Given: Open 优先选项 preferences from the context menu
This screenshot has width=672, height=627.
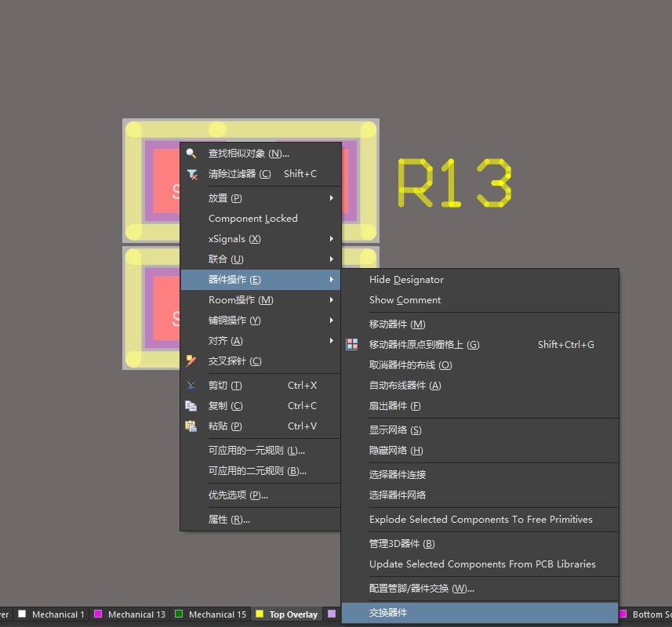Looking at the screenshot, I should click(x=238, y=495).
